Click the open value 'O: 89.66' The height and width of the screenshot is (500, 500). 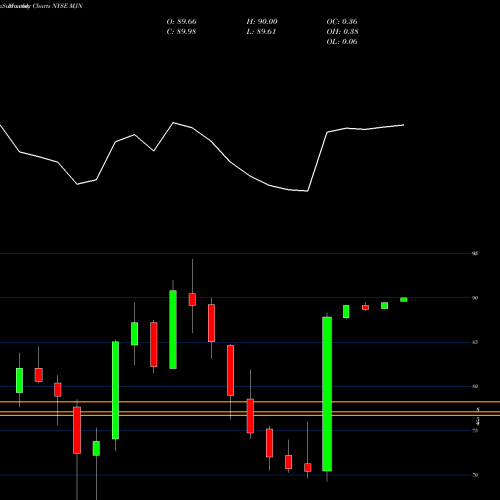(181, 22)
